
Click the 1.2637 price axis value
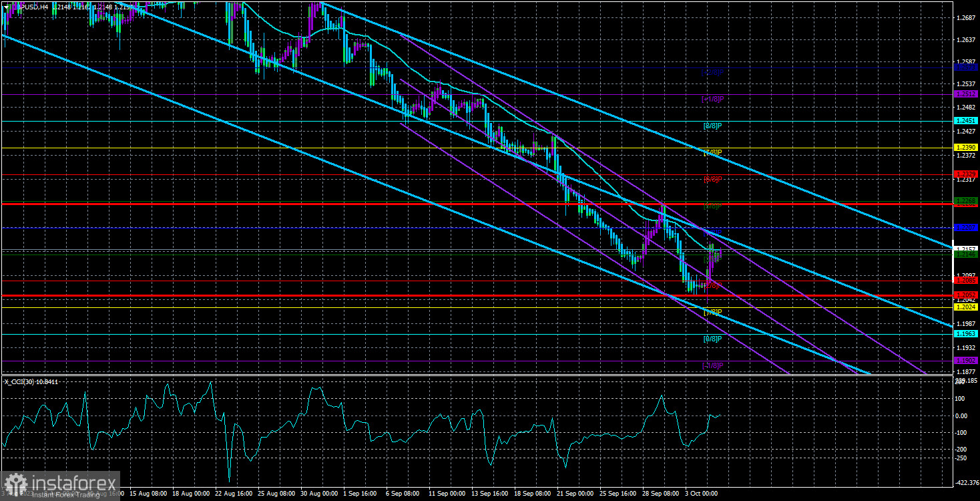[966, 39]
